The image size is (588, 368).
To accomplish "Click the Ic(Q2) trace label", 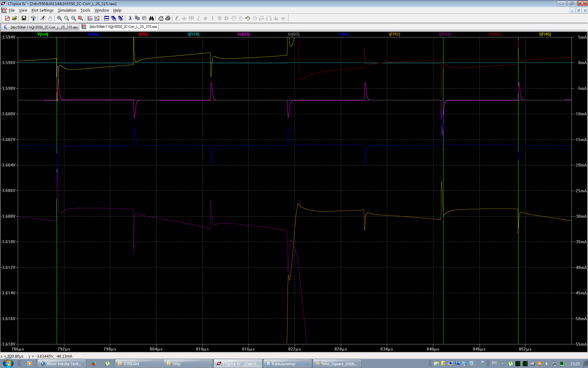I will pos(294,34).
